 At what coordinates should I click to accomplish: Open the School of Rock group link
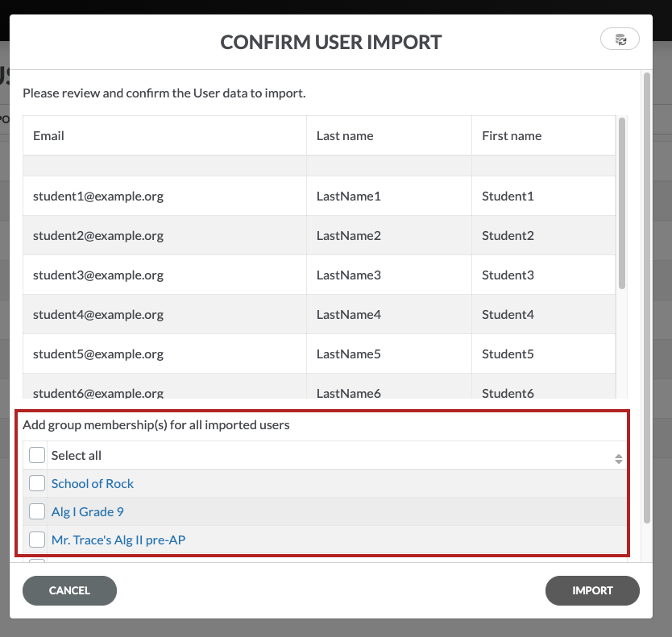pyautogui.click(x=93, y=484)
